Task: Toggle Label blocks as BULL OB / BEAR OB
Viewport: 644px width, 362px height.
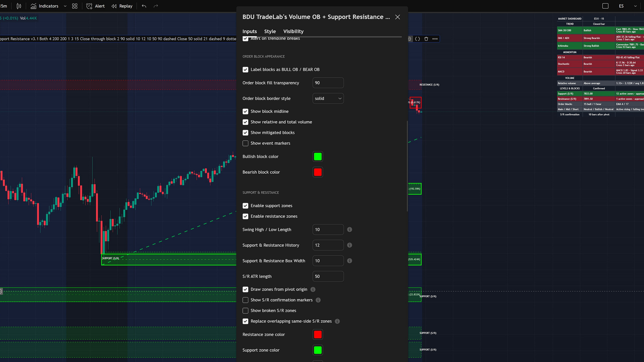Action: tap(245, 70)
